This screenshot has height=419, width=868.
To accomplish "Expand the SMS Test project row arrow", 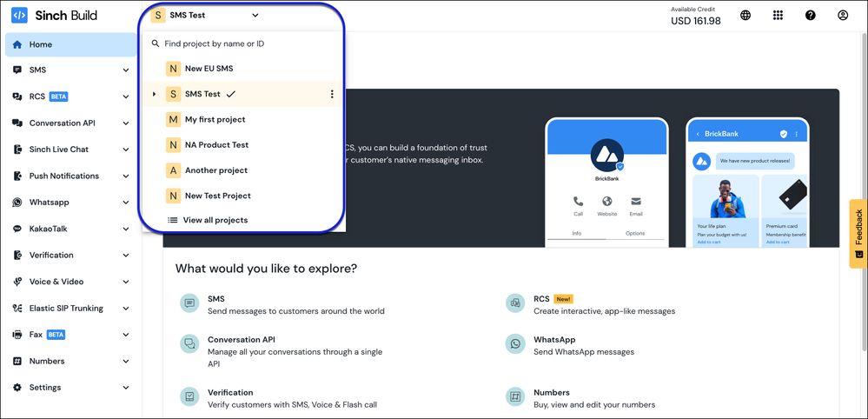I will [154, 94].
